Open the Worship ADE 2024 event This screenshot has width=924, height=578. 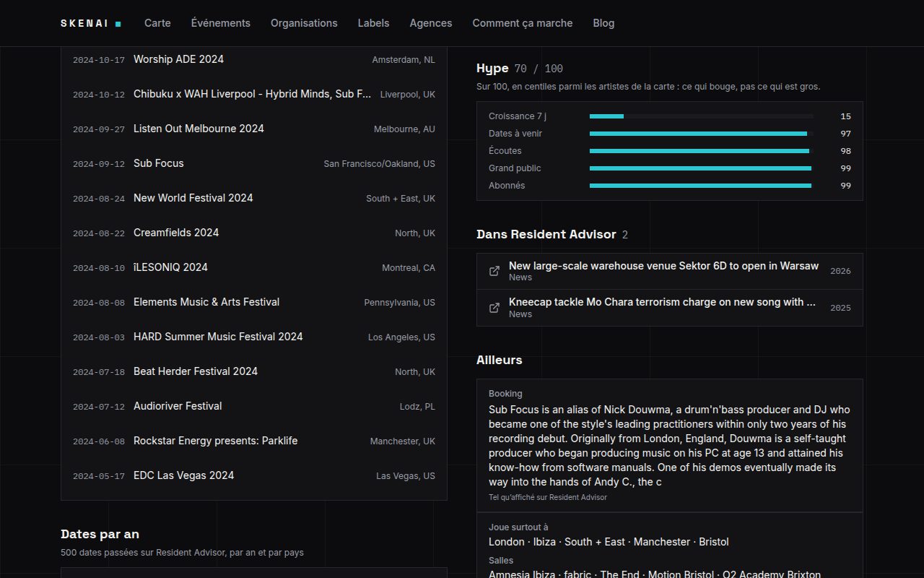pyautogui.click(x=254, y=59)
